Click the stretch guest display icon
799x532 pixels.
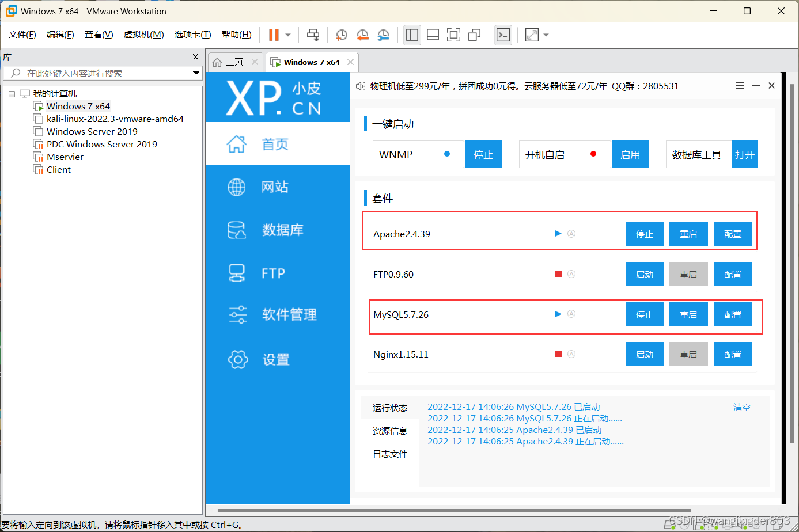[x=532, y=35]
